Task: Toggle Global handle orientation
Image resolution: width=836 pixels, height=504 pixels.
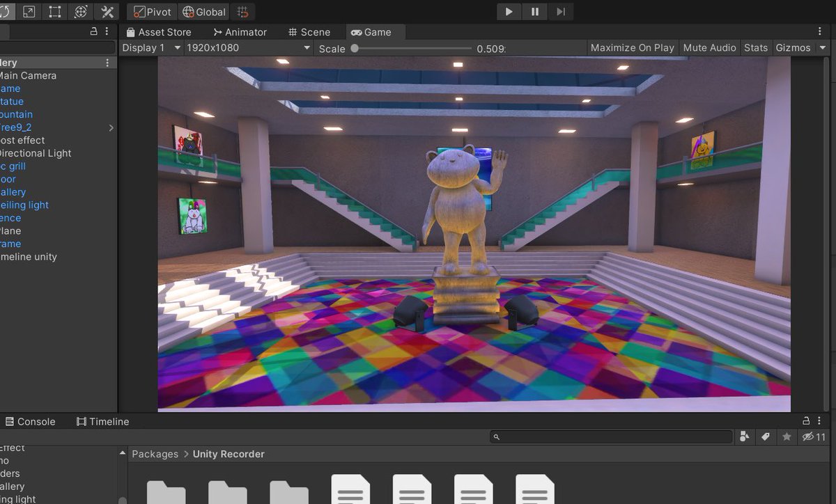Action: click(203, 11)
